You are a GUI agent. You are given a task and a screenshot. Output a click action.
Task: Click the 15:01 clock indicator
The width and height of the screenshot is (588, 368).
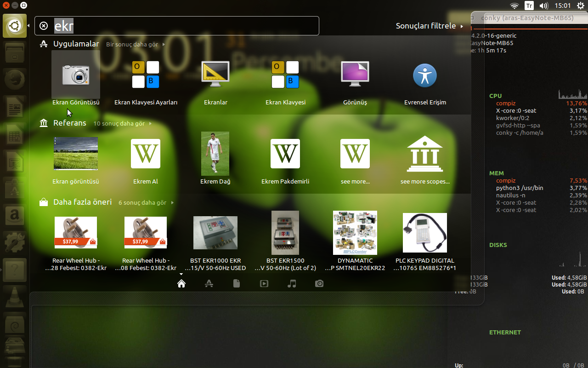pyautogui.click(x=563, y=6)
